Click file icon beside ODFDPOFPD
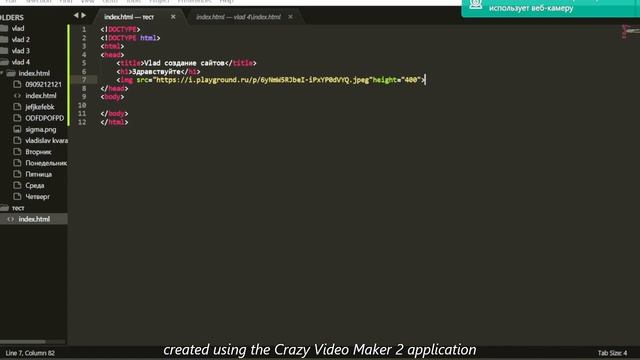This screenshot has height=360, width=640. tap(17, 118)
